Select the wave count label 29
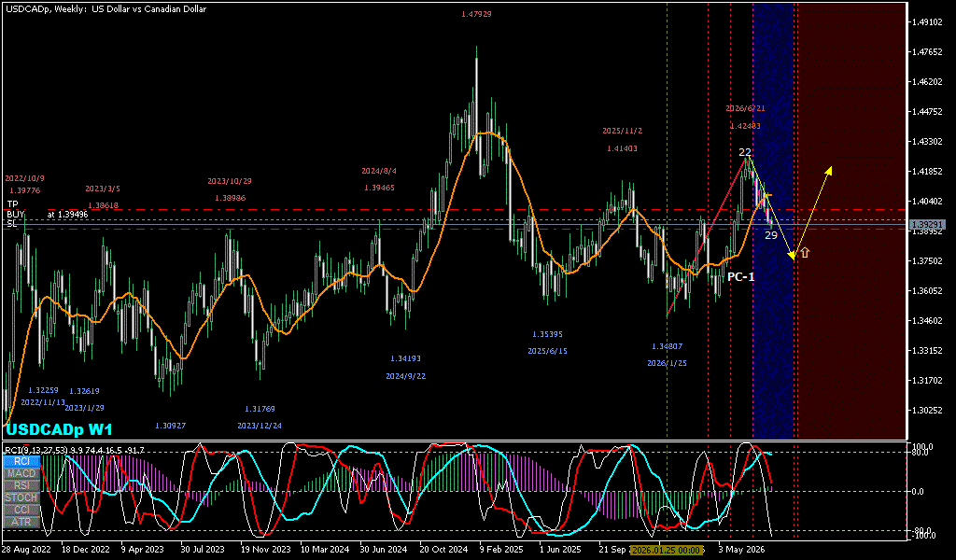Image resolution: width=956 pixels, height=560 pixels. click(771, 235)
